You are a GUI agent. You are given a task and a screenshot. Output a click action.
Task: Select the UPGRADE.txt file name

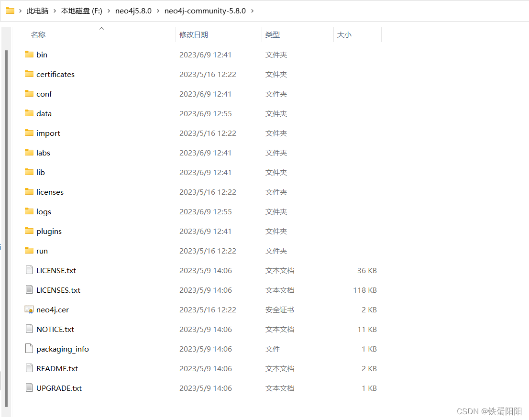[59, 388]
